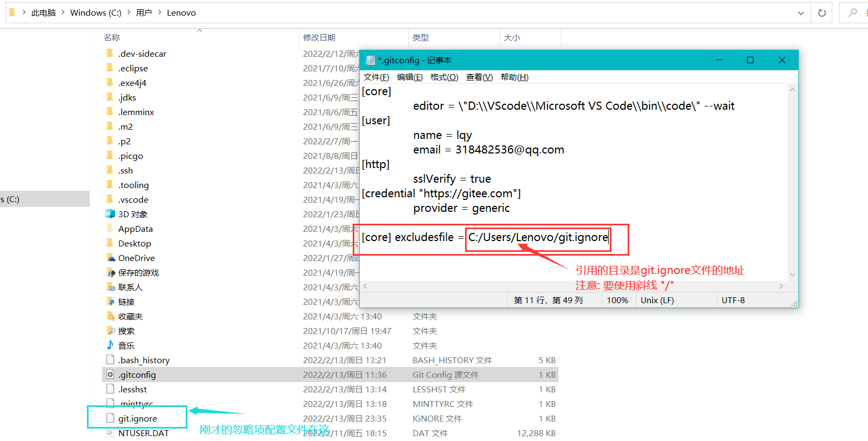
Task: Select the .tooling folder icon
Action: click(110, 185)
